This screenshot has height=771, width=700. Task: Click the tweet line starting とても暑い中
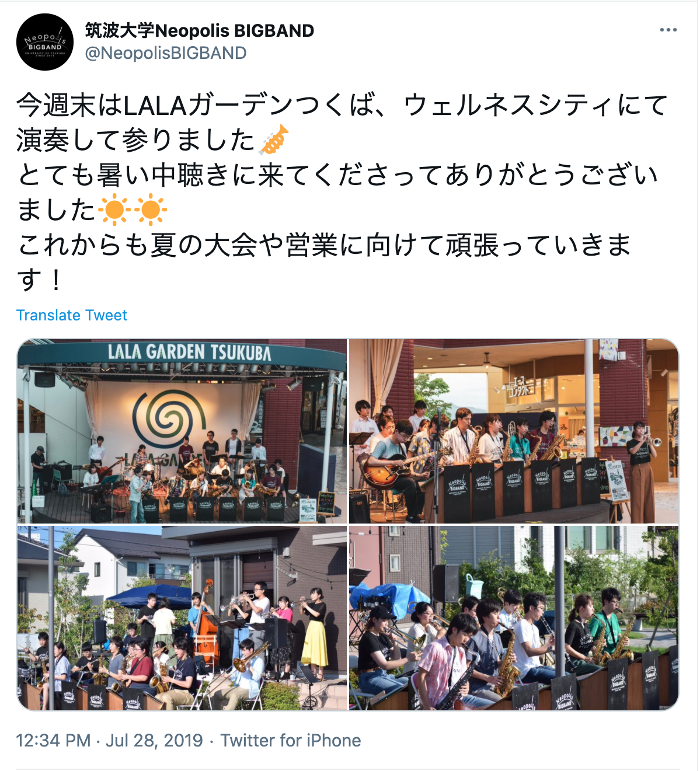(337, 175)
